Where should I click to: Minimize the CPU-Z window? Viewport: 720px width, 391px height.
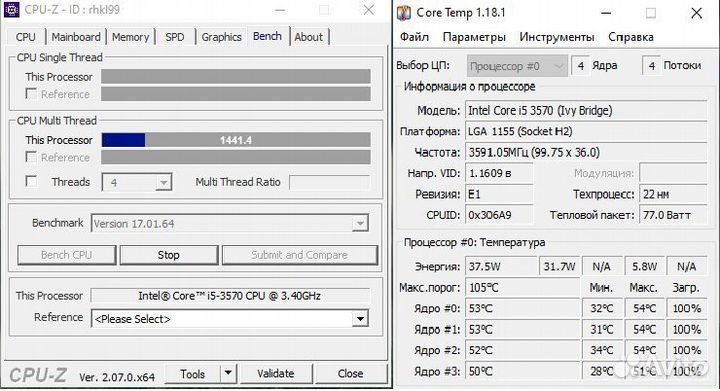click(280, 10)
